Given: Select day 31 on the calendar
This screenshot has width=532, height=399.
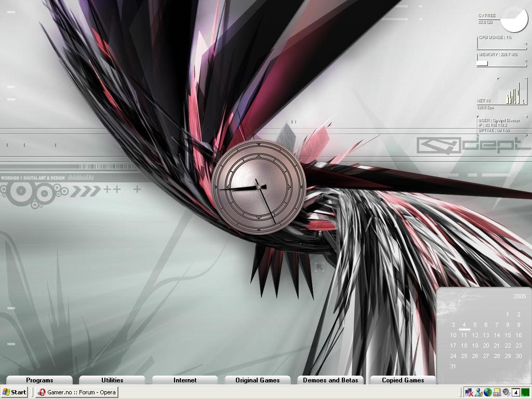Looking at the screenshot, I should click(453, 366).
